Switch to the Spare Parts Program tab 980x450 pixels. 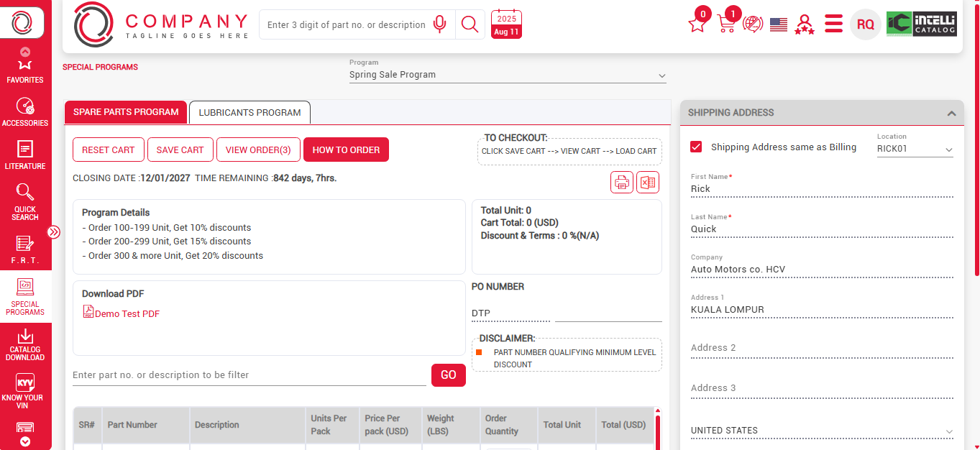tap(126, 112)
